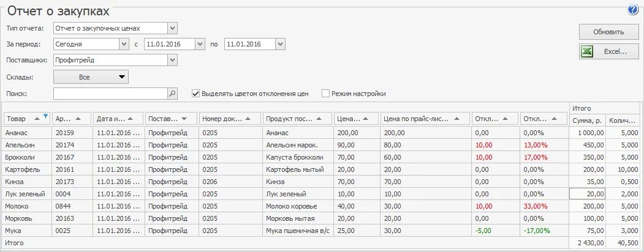644x252 pixels.
Task: Sort by Цена по прайс-листу column arrow
Action: click(x=456, y=119)
